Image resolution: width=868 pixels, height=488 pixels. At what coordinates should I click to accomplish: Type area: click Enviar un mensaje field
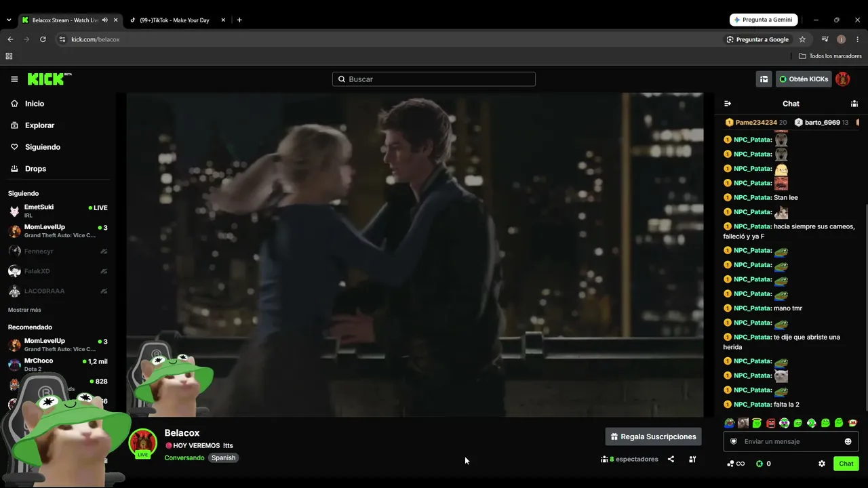791,441
